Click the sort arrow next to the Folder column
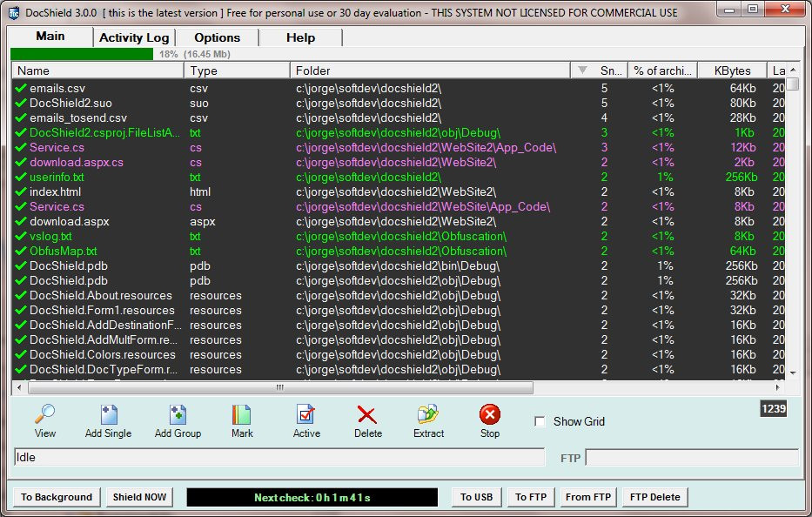This screenshot has width=812, height=517. [x=582, y=70]
